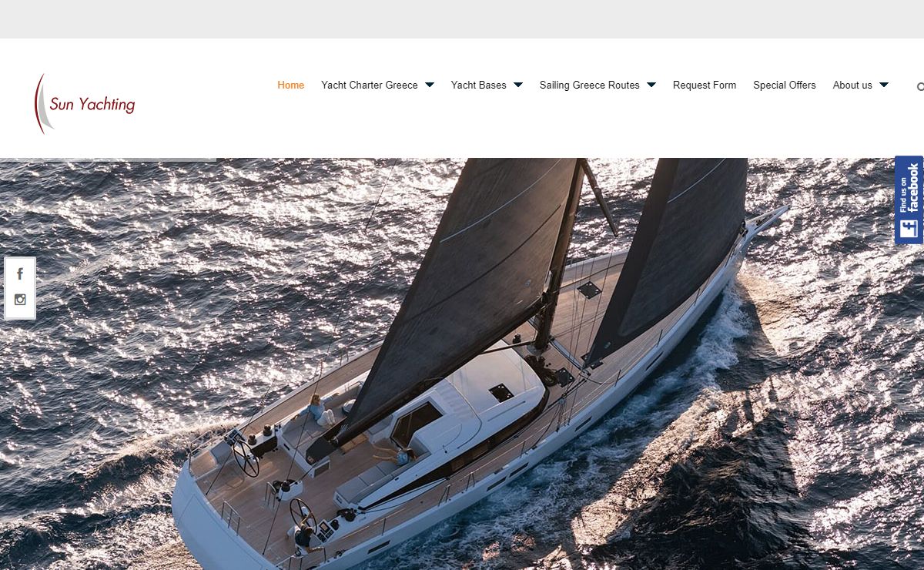
Task: Click the Sun Yachting logo
Action: [85, 104]
